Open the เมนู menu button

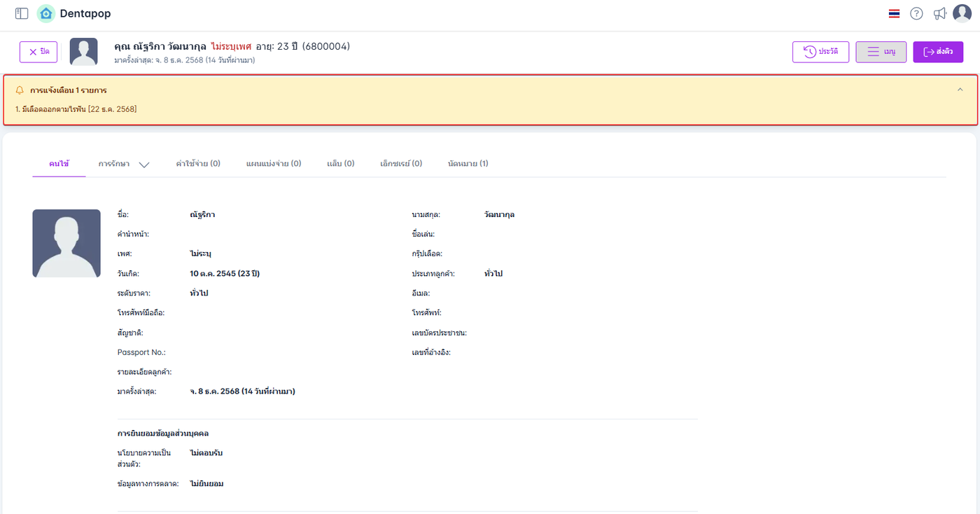tap(881, 52)
